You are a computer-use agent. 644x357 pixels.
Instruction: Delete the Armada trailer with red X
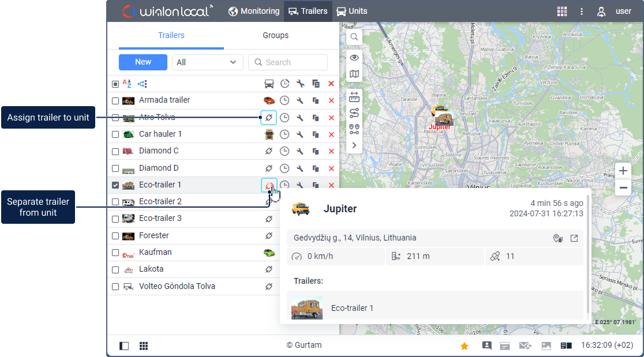331,100
